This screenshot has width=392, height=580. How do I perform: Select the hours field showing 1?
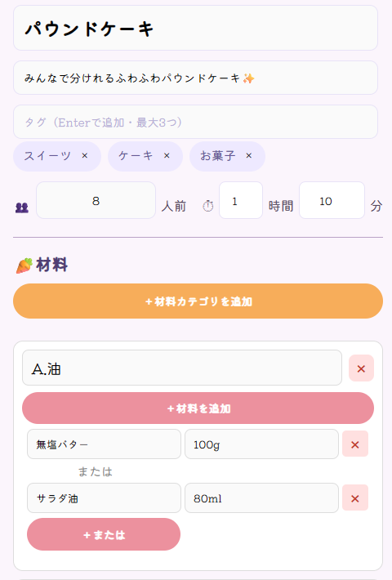241,200
